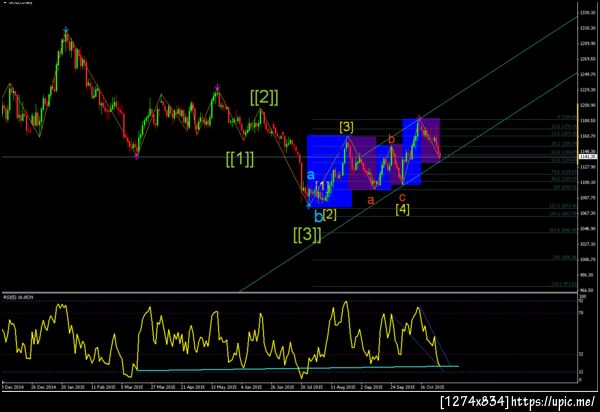Click the white [1] wave label

point(322,186)
